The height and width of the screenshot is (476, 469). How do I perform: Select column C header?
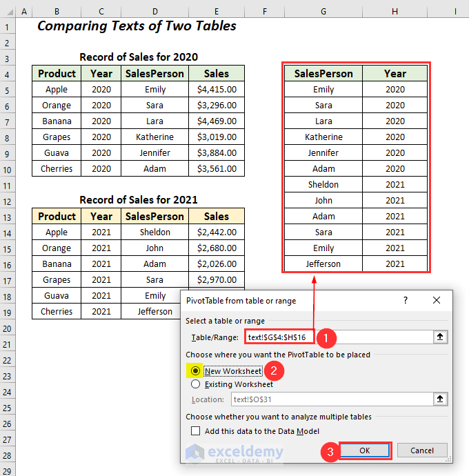coord(101,12)
